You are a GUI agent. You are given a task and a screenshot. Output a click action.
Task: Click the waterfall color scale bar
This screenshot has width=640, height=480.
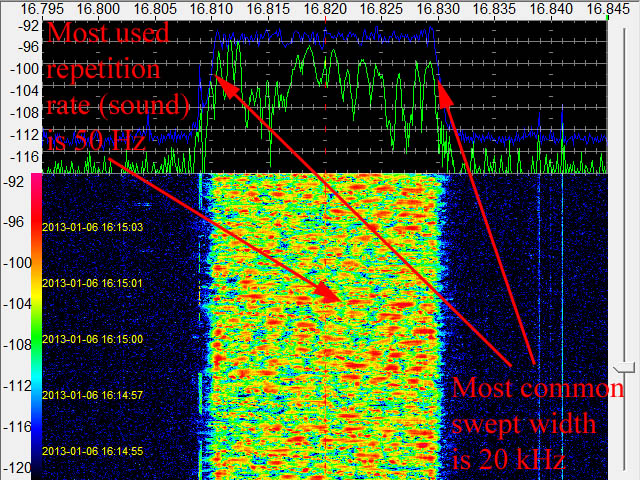[36, 327]
